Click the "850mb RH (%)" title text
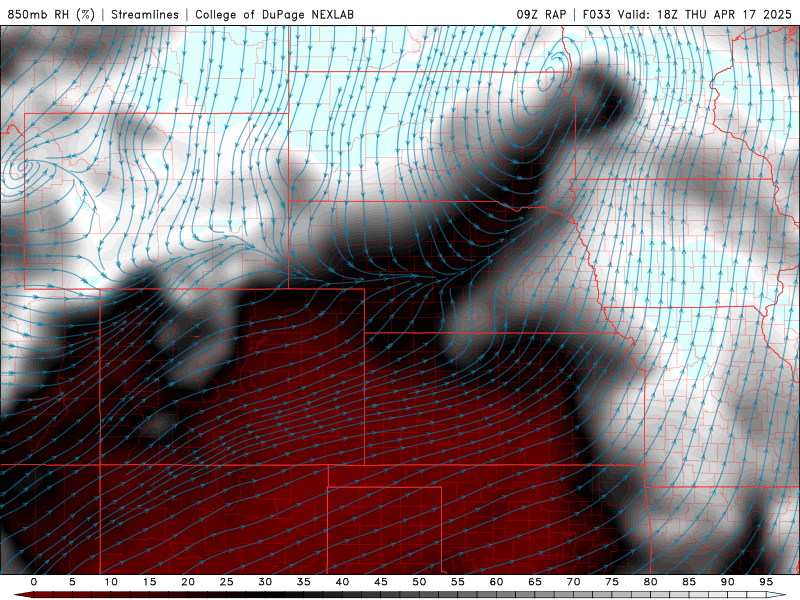The height and width of the screenshot is (600, 800). (51, 14)
